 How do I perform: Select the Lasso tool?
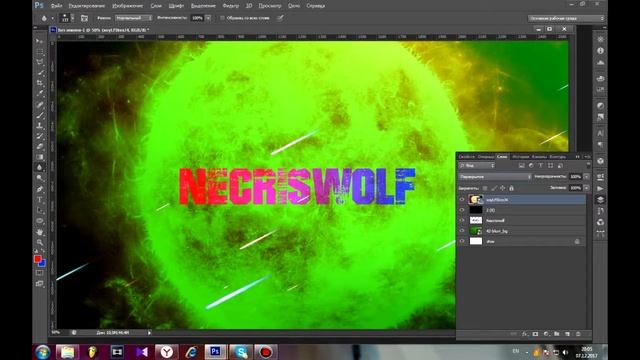click(x=40, y=62)
